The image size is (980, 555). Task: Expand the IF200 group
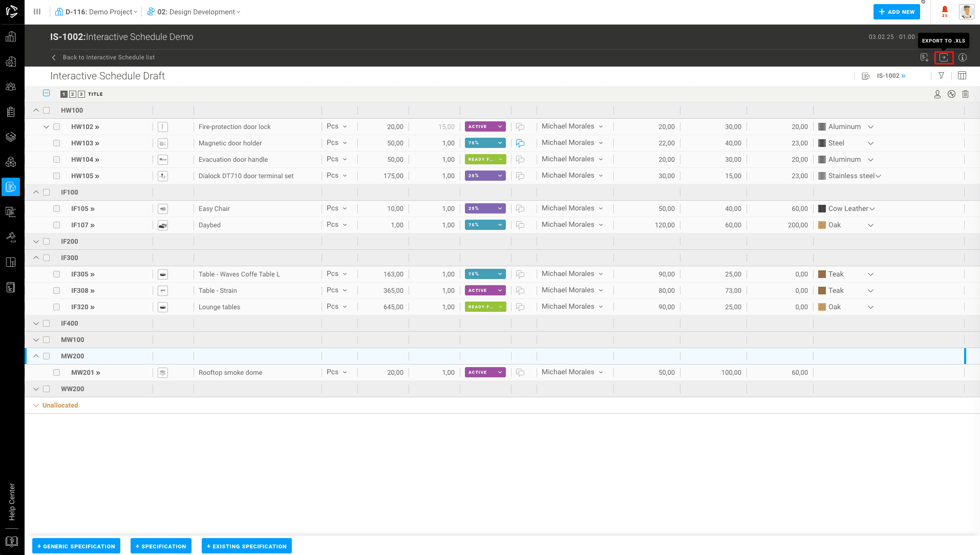36,242
